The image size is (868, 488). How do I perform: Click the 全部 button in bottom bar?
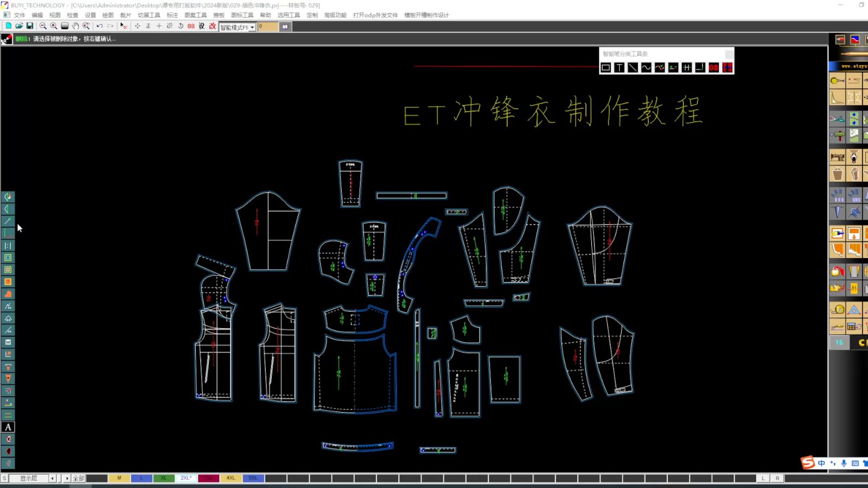pyautogui.click(x=79, y=478)
